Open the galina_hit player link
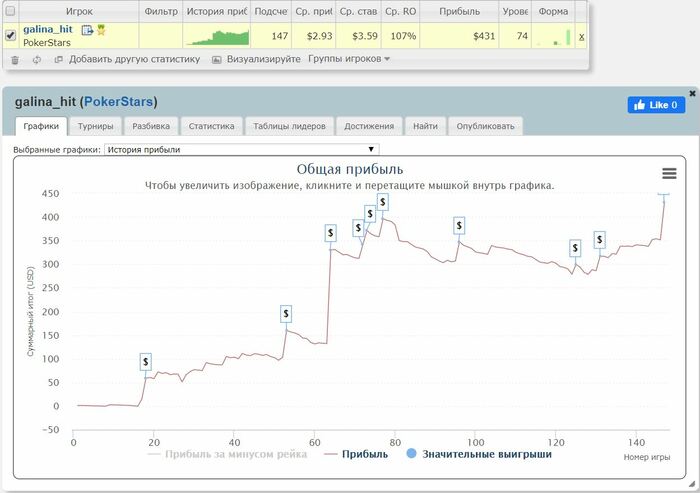Image resolution: width=700 pixels, height=493 pixels. coord(48,29)
